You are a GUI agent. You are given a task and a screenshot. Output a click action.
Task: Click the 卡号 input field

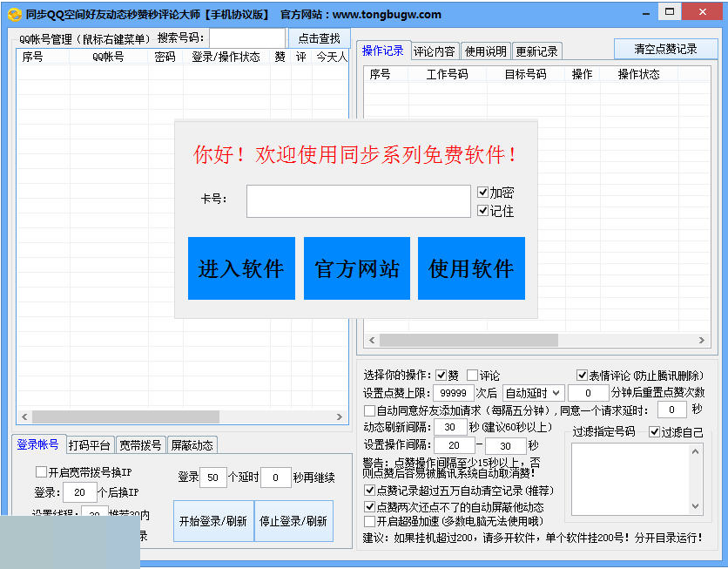[358, 200]
